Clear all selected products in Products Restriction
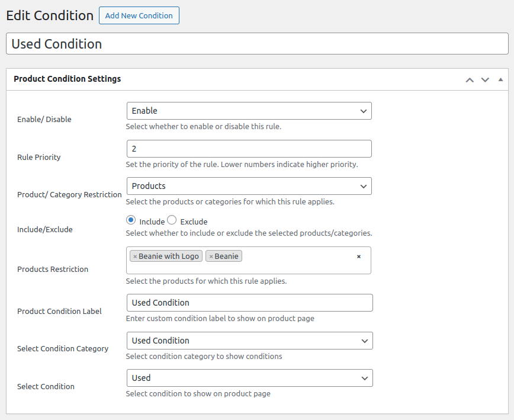Screen dimensions: 514x420 (358, 257)
